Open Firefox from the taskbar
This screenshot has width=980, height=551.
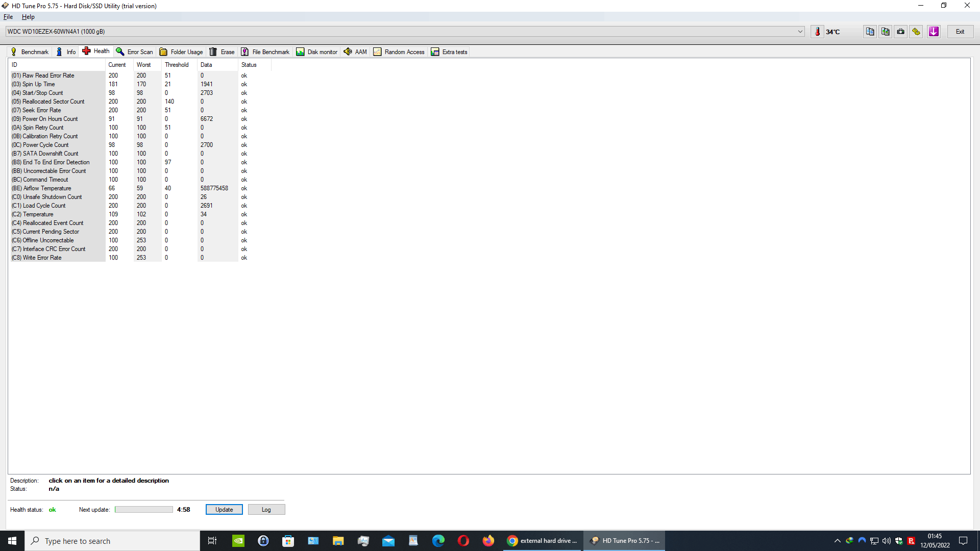point(488,541)
